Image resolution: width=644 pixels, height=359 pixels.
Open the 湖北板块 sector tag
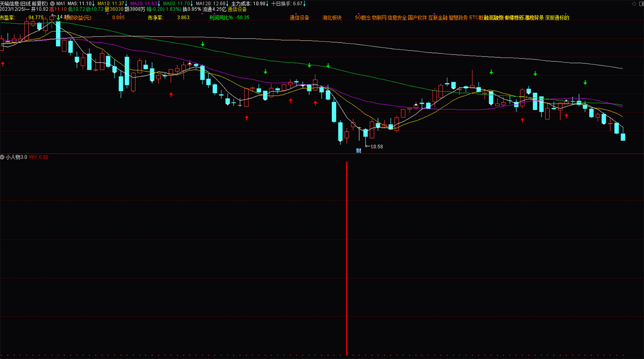coord(332,17)
